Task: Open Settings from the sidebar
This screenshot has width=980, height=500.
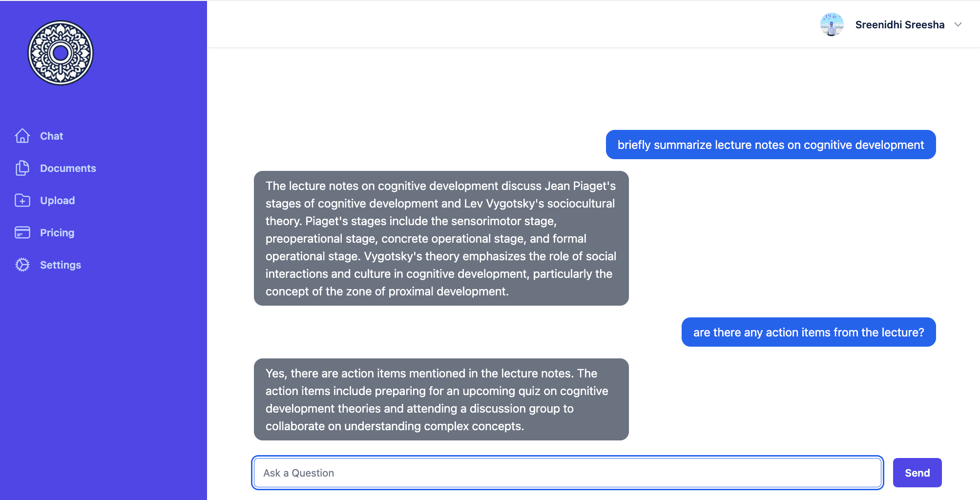Action: pos(61,265)
